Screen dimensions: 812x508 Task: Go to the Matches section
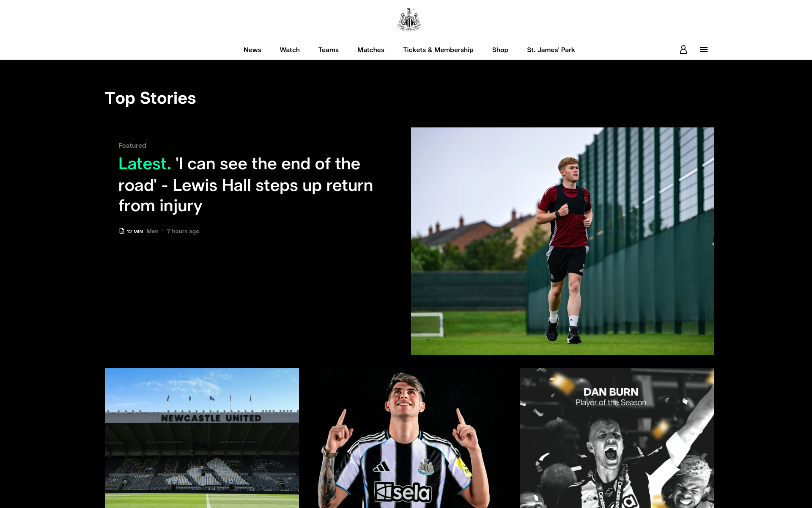pyautogui.click(x=371, y=50)
